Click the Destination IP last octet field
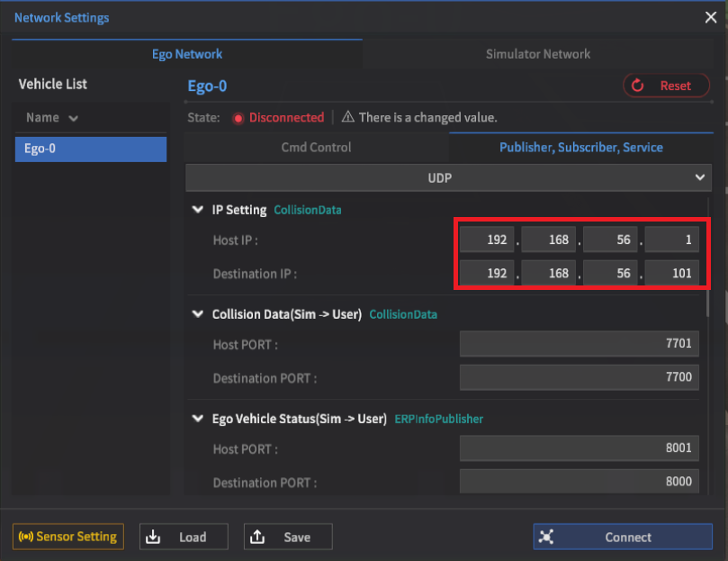728x561 pixels. pos(672,272)
